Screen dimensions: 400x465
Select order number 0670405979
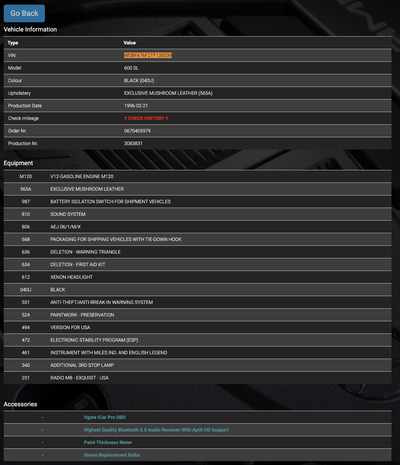(x=137, y=131)
